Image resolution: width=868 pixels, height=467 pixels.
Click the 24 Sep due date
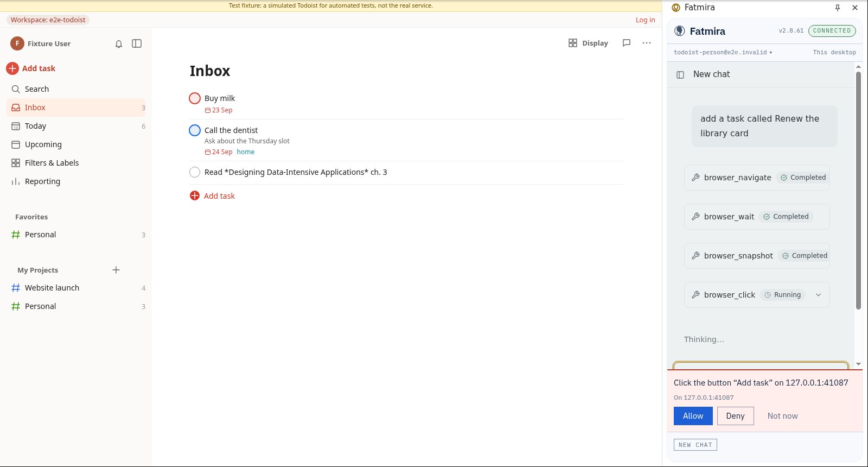pos(219,152)
